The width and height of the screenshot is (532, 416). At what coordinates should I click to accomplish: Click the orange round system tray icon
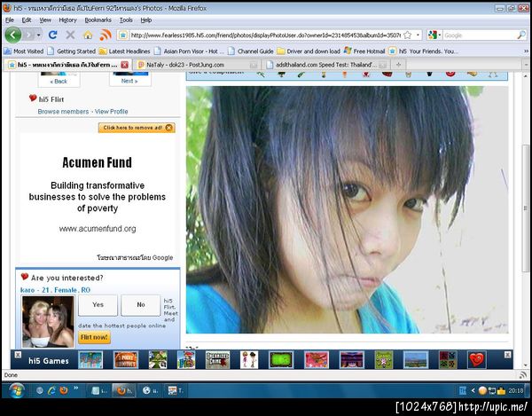482,391
